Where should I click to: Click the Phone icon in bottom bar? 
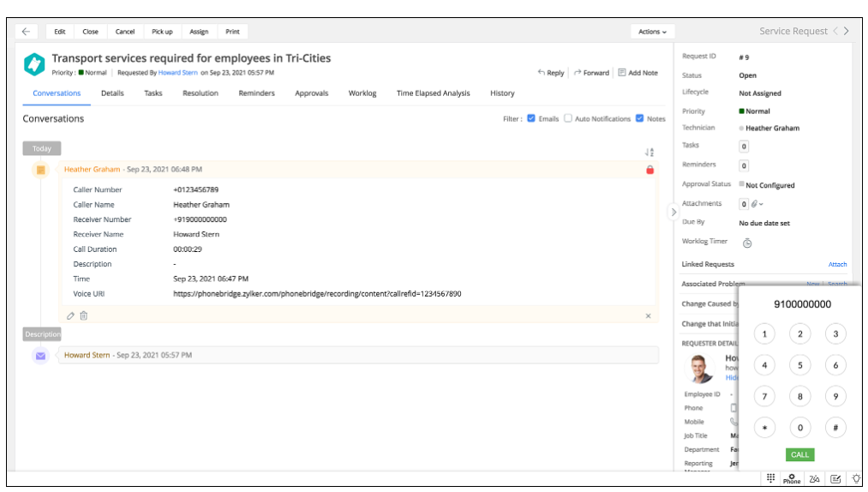[x=792, y=478]
